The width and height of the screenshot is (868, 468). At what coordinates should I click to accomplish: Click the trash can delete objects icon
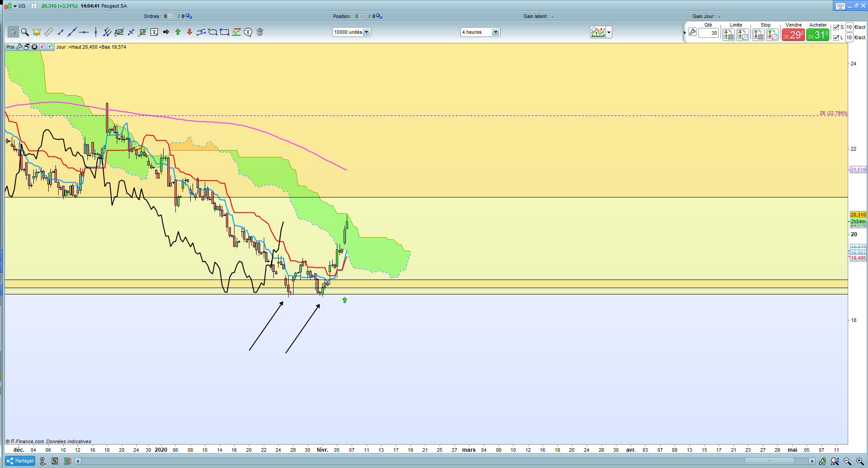point(260,32)
